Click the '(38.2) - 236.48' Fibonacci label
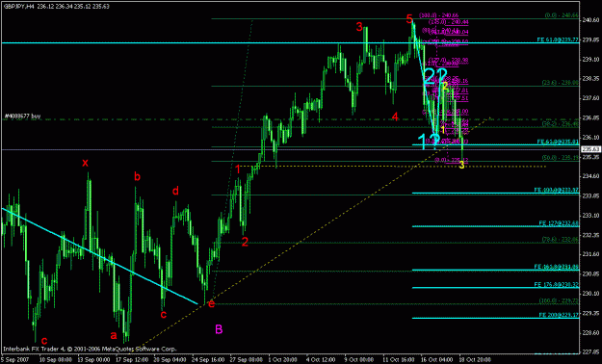The height and width of the screenshot is (364, 602). (x=561, y=124)
